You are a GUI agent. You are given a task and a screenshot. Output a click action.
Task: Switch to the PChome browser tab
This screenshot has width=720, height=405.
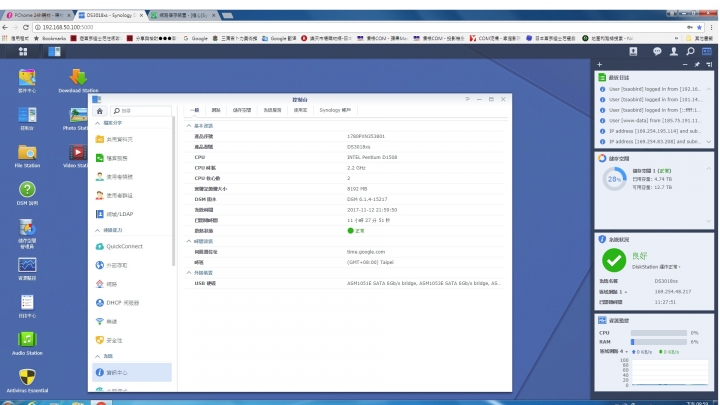point(38,15)
